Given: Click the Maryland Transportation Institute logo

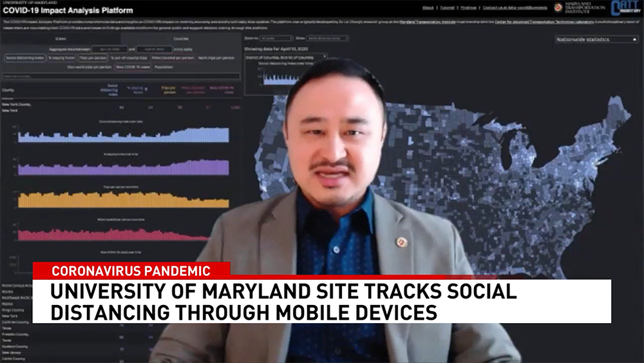Looking at the screenshot, I should 580,7.
